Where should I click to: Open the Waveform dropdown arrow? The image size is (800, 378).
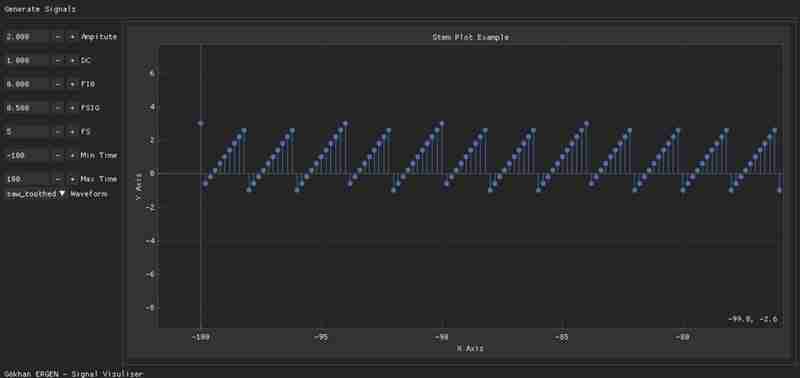click(x=62, y=194)
